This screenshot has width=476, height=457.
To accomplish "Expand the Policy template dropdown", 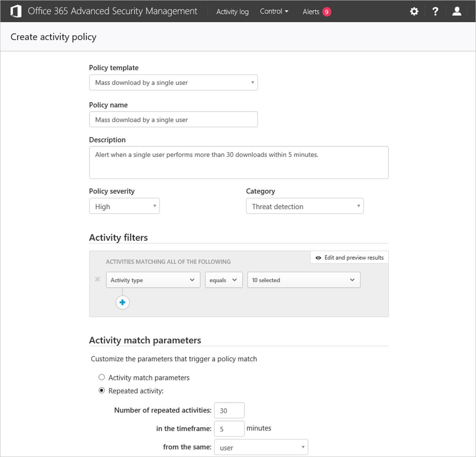I will 173,83.
